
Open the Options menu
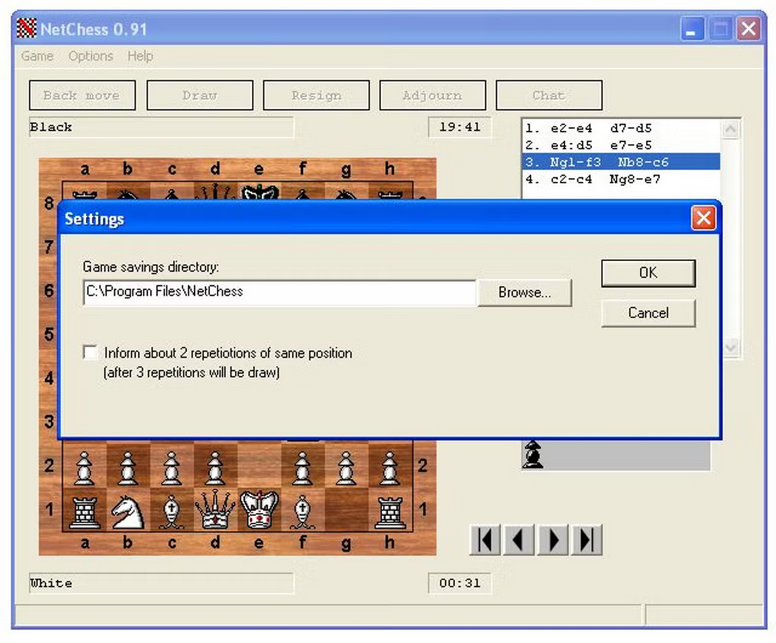(90, 56)
